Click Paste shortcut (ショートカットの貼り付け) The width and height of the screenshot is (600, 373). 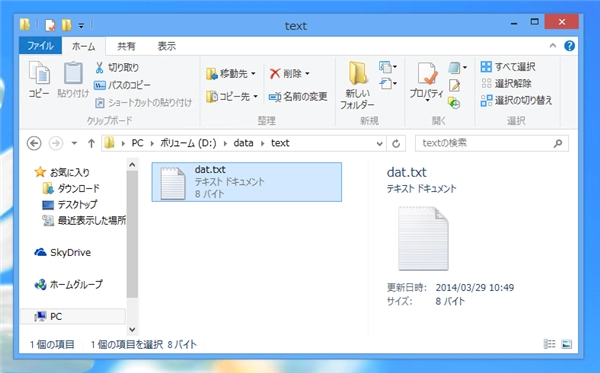pos(143,103)
